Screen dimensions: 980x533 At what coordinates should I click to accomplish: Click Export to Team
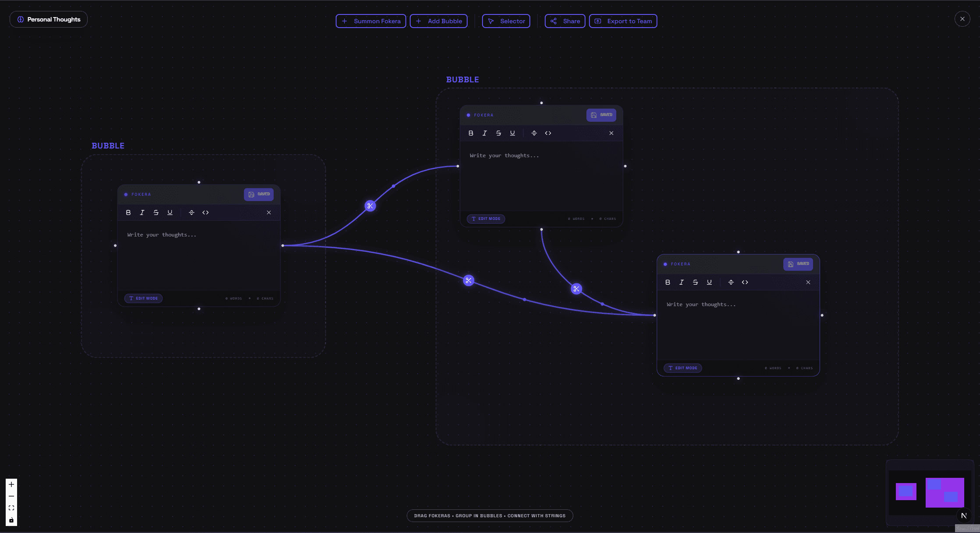(x=623, y=21)
